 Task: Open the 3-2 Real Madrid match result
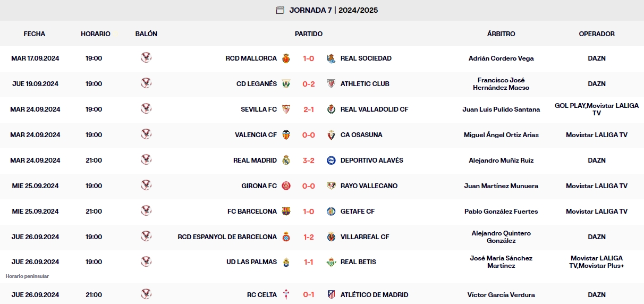[x=309, y=161]
